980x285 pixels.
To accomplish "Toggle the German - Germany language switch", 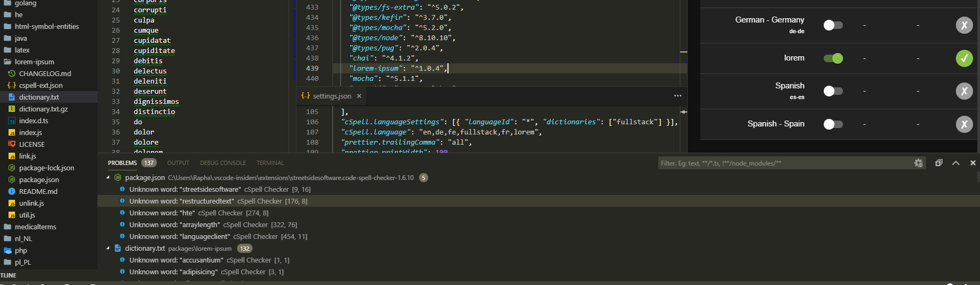I will [833, 25].
